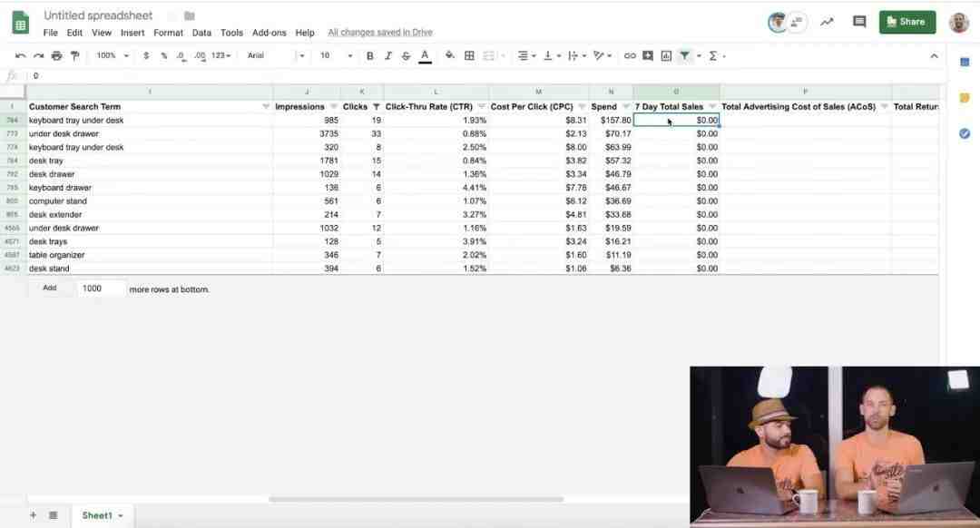
Task: Click the Add rows button
Action: coord(49,288)
